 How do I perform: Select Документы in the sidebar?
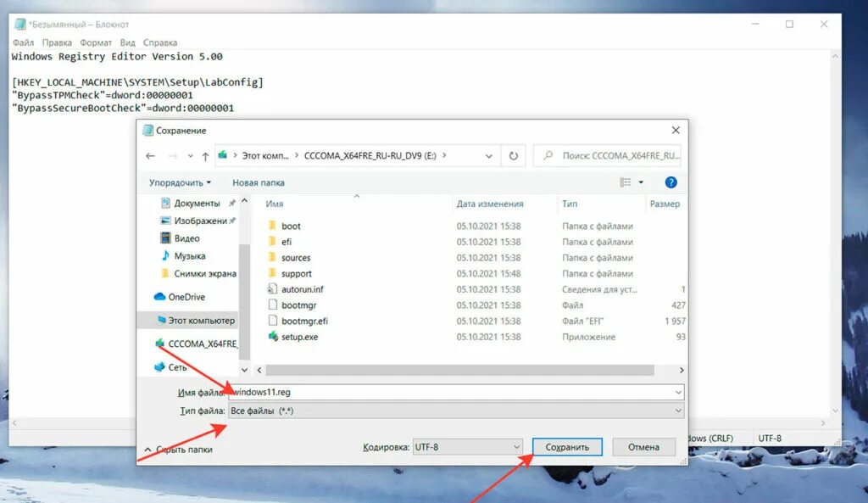197,204
